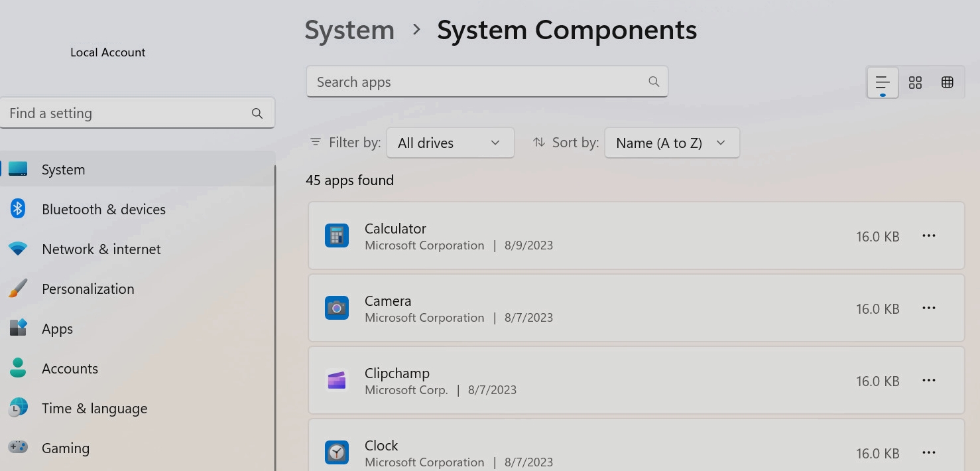Open the options menu for Clipchamp

929,380
